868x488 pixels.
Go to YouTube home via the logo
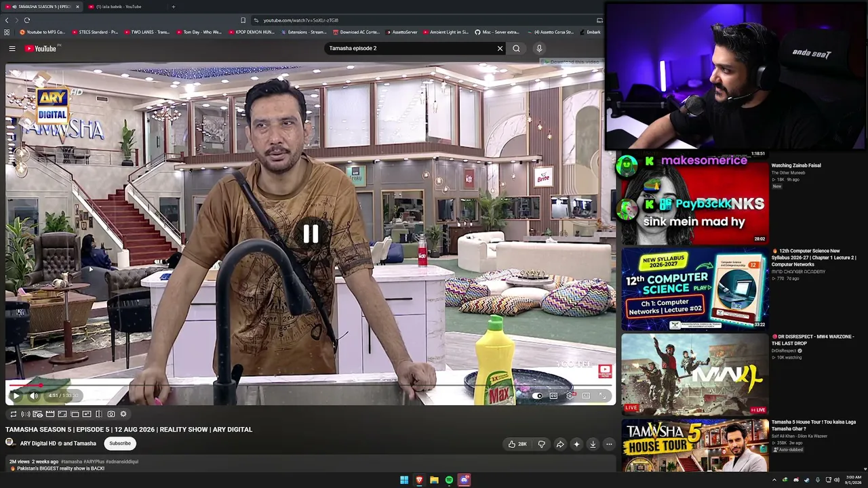[x=41, y=48]
